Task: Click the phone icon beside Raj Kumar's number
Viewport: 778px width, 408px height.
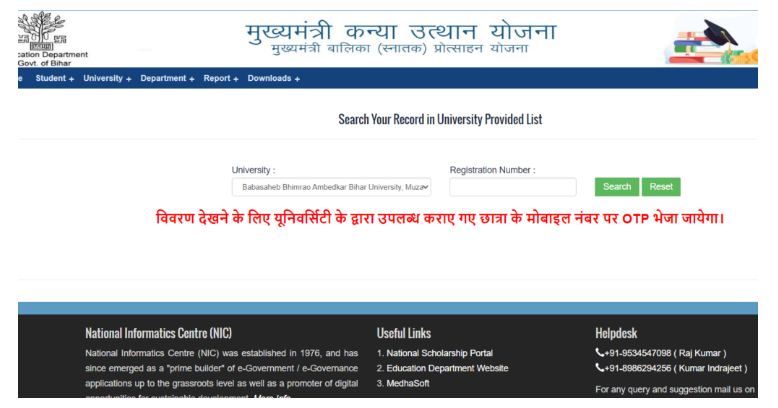Action: point(599,352)
